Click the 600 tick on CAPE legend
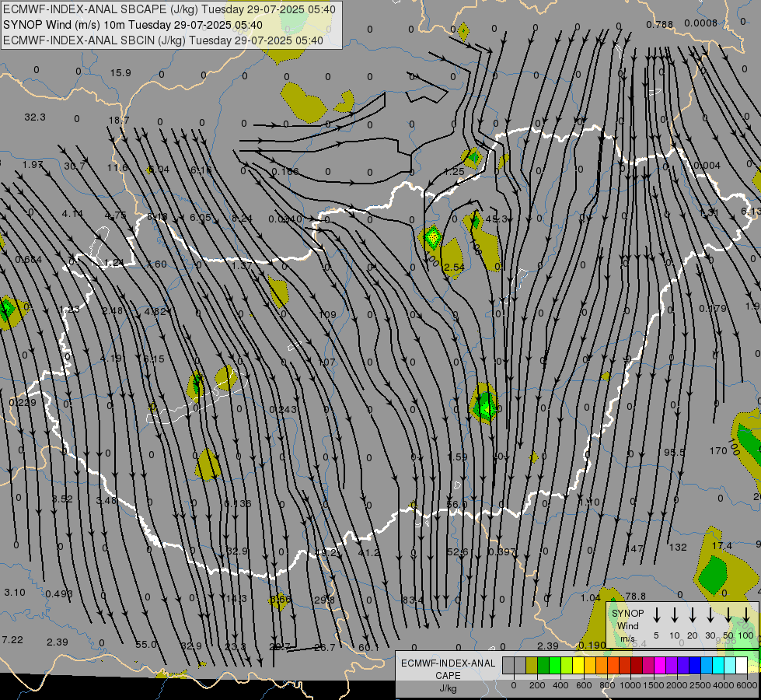 coord(584,685)
